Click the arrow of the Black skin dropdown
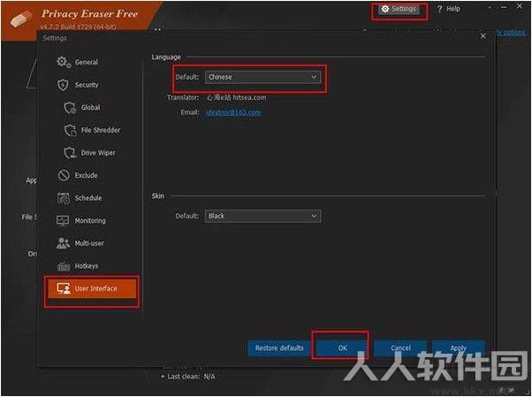 [314, 216]
